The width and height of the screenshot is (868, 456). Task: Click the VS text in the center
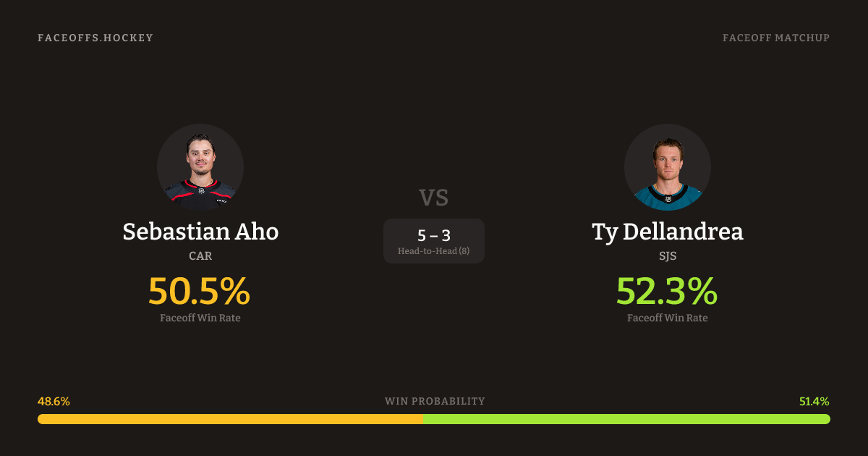pyautogui.click(x=434, y=197)
